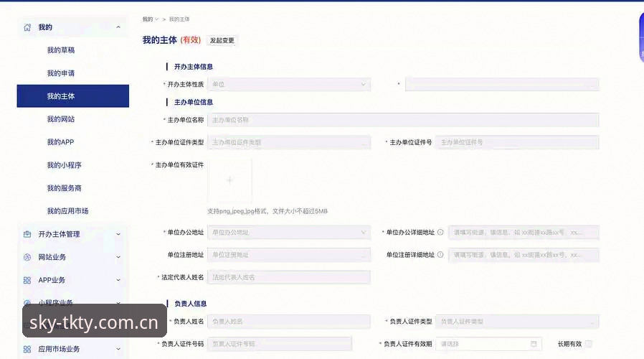Screen dimensions: 644x359
Task: Open 我的服务商 in the sidebar
Action: point(64,188)
